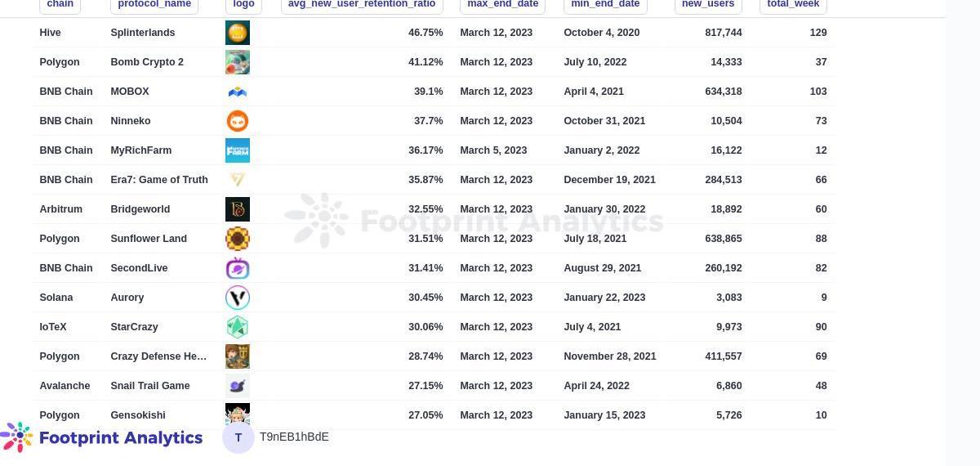Click the Splinterlands logo icon
The height and width of the screenshot is (466, 980).
(x=237, y=33)
